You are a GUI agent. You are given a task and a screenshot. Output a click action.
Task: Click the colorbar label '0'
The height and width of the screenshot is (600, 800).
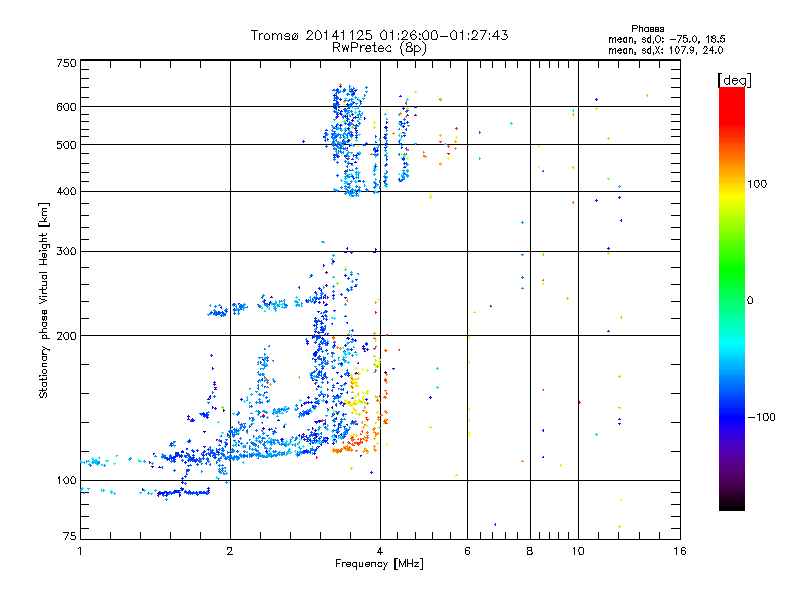point(750,301)
